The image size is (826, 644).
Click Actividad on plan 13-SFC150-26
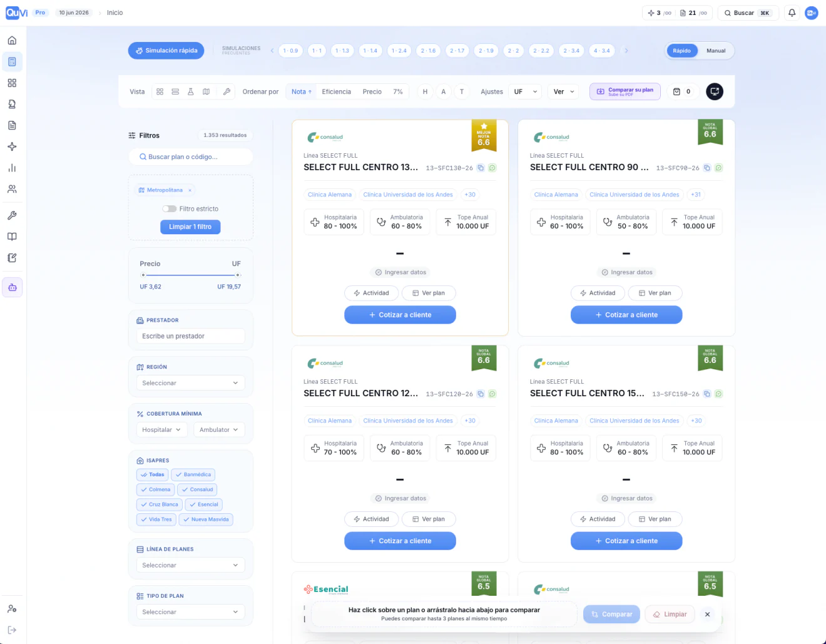pos(597,519)
